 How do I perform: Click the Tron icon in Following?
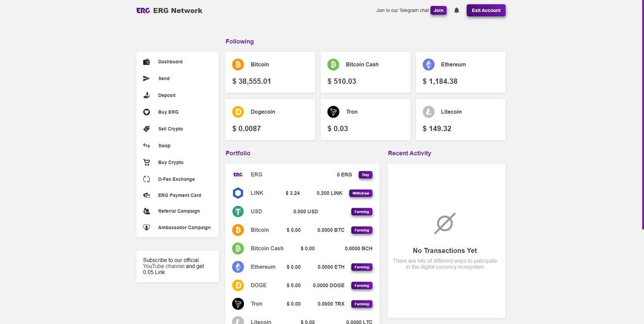(x=333, y=112)
